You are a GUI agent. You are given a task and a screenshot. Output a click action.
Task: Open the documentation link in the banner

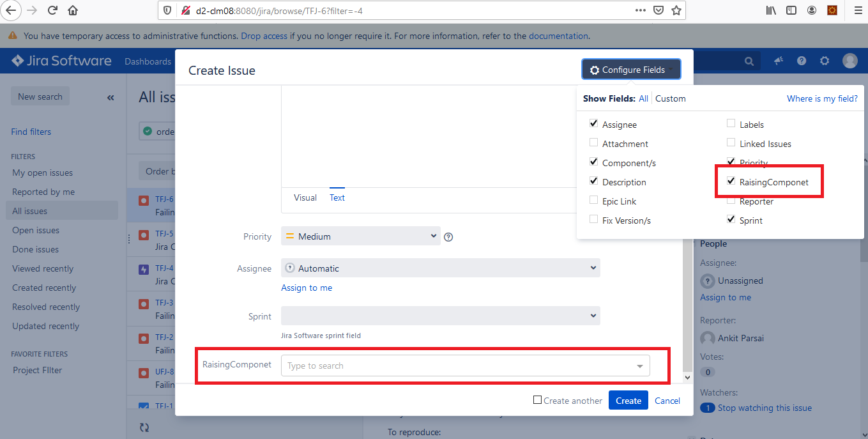558,36
